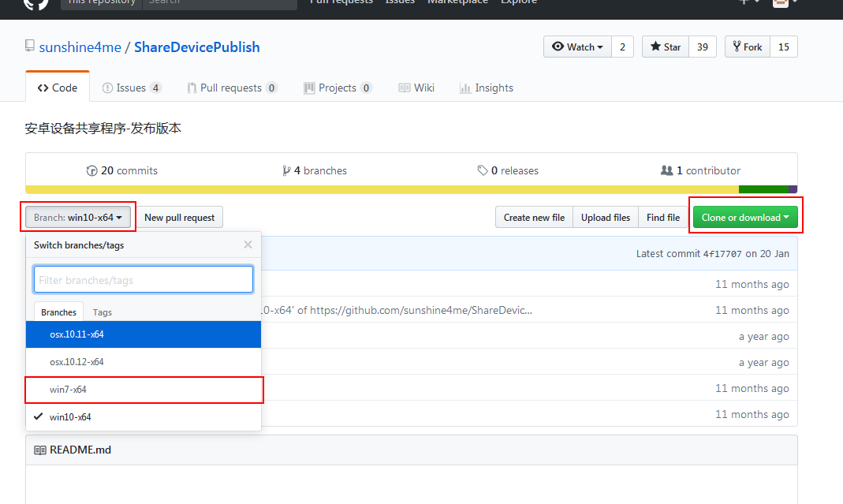Click the commits history clock icon

92,170
